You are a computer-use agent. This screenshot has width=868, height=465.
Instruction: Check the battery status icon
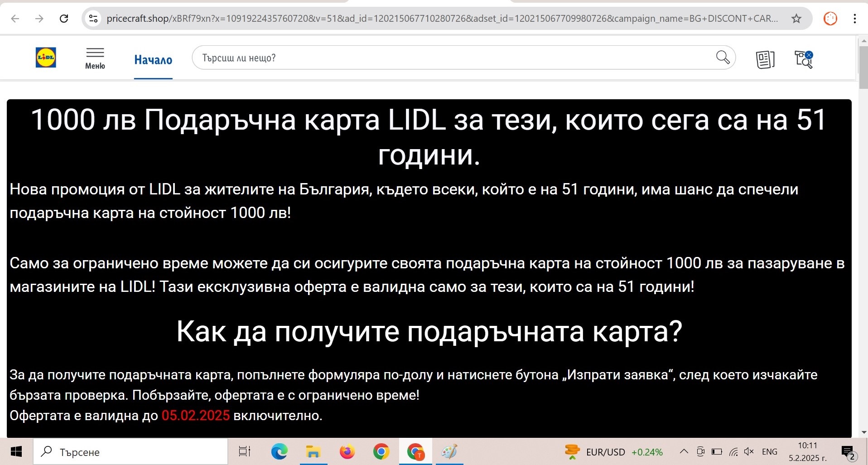pyautogui.click(x=717, y=451)
